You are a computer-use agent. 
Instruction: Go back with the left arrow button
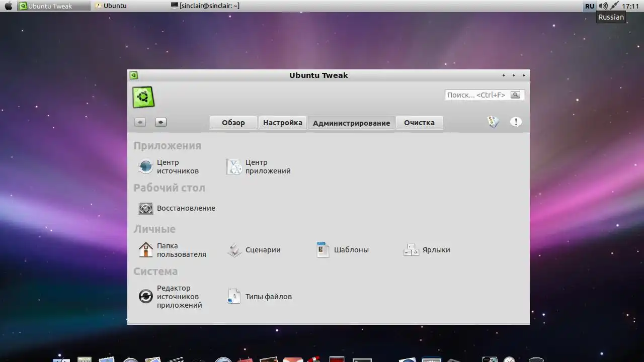(140, 122)
